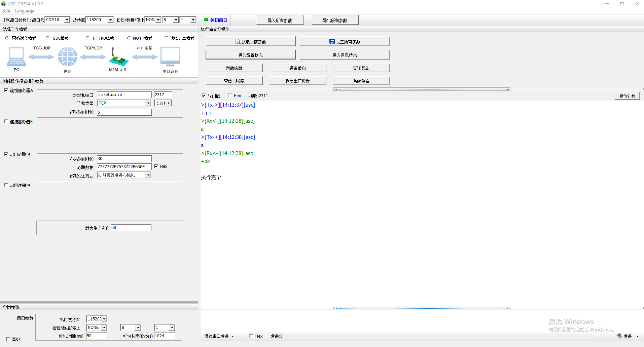The width and height of the screenshot is (644, 347).
Task: Click the socket.usr.cn address input field
Action: (124, 95)
